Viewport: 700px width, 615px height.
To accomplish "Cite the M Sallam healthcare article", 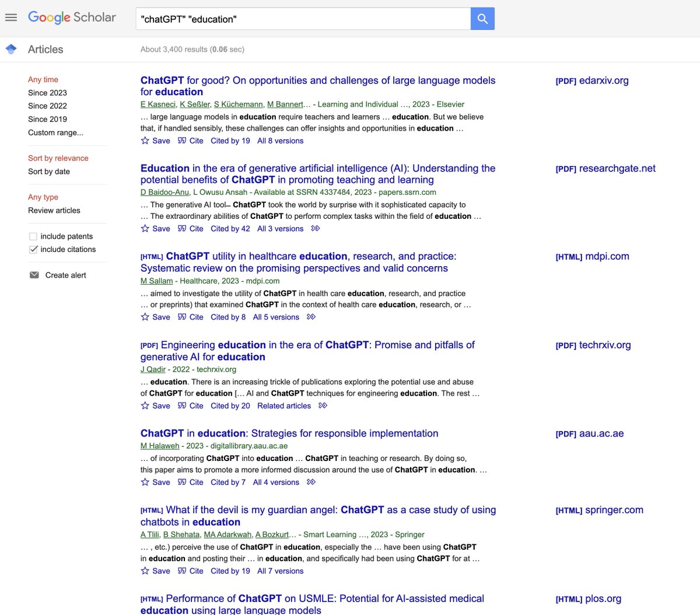I will (x=191, y=317).
